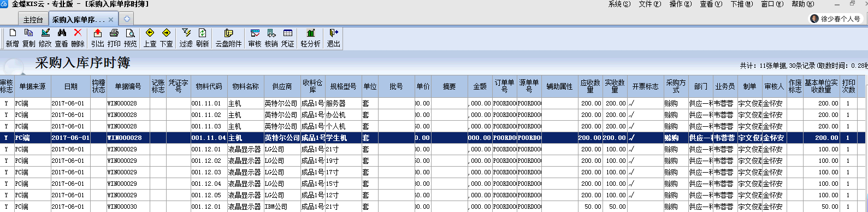Click the 打印 (Print) toolbar icon
This screenshot has height=212, width=868.
pyautogui.click(x=114, y=38)
